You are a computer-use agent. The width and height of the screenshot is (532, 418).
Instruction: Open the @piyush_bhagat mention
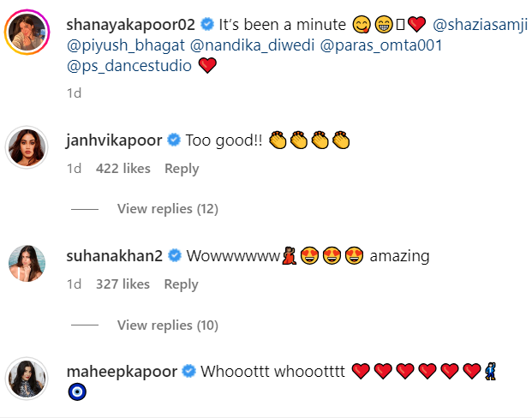126,45
